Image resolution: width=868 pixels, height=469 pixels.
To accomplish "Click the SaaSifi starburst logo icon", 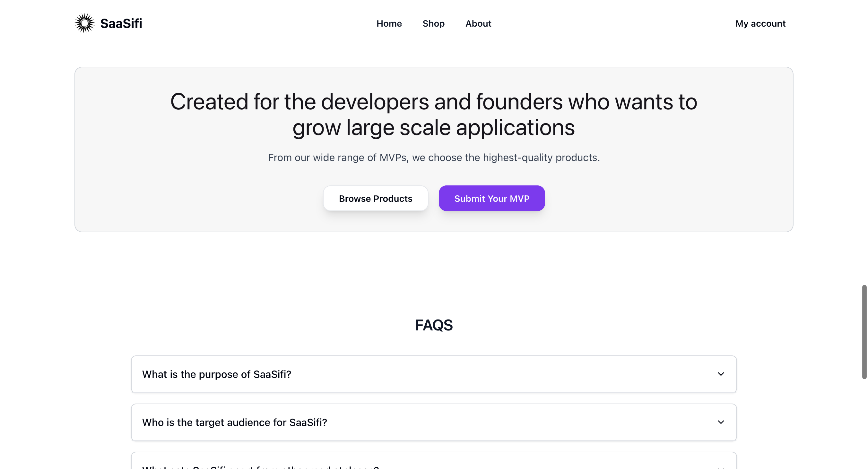I will [x=84, y=23].
